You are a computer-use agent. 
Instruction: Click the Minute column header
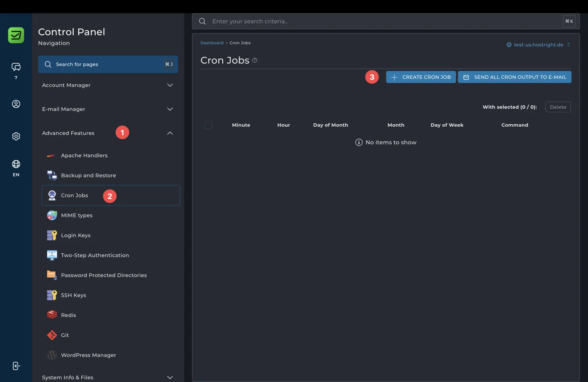pyautogui.click(x=241, y=125)
